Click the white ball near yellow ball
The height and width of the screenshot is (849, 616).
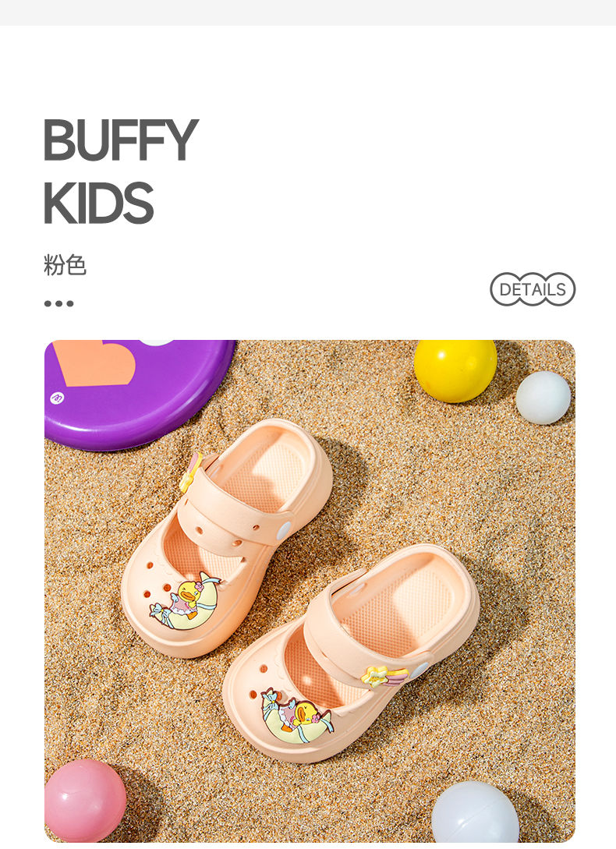point(543,398)
